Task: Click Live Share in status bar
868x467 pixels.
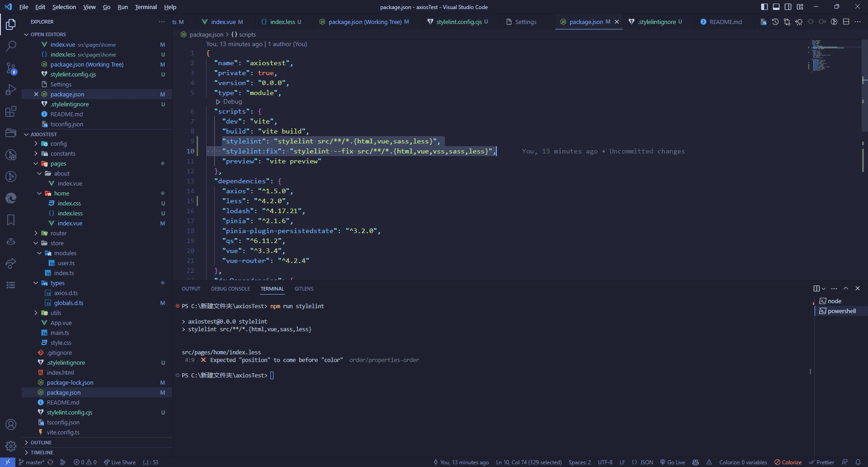Action: (120, 462)
